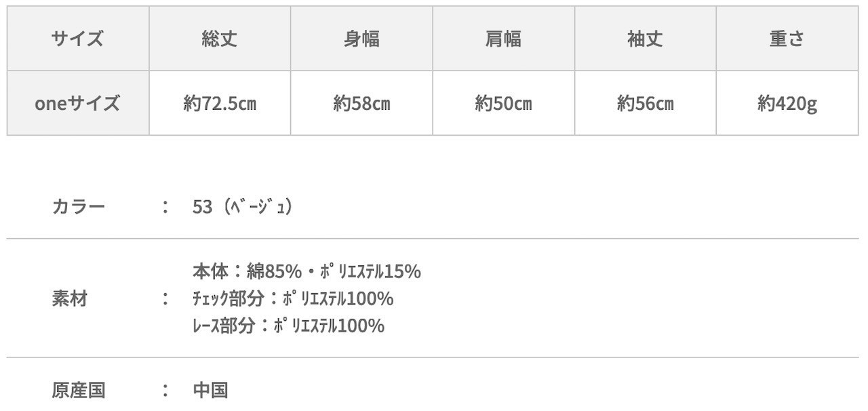868x411 pixels.
Task: Click the 約72.5cm length value
Action: point(220,104)
